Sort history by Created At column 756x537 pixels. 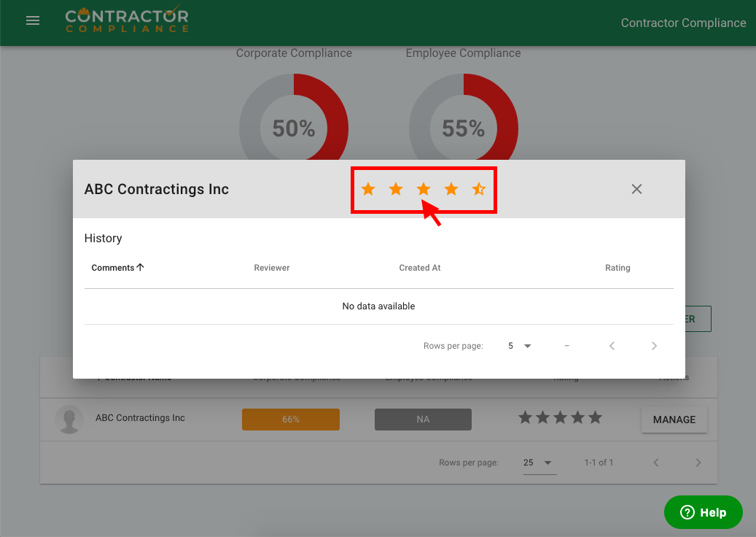pos(420,268)
